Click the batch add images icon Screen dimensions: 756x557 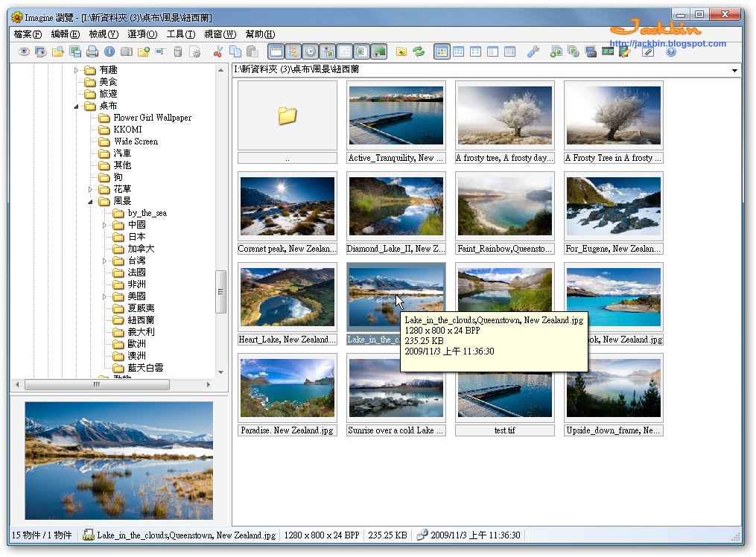tap(556, 51)
